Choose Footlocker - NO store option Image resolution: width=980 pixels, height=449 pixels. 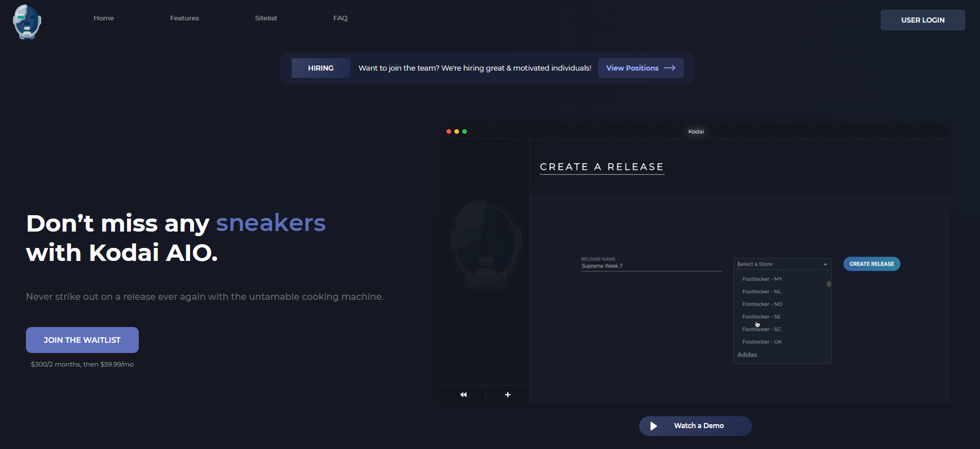(762, 304)
